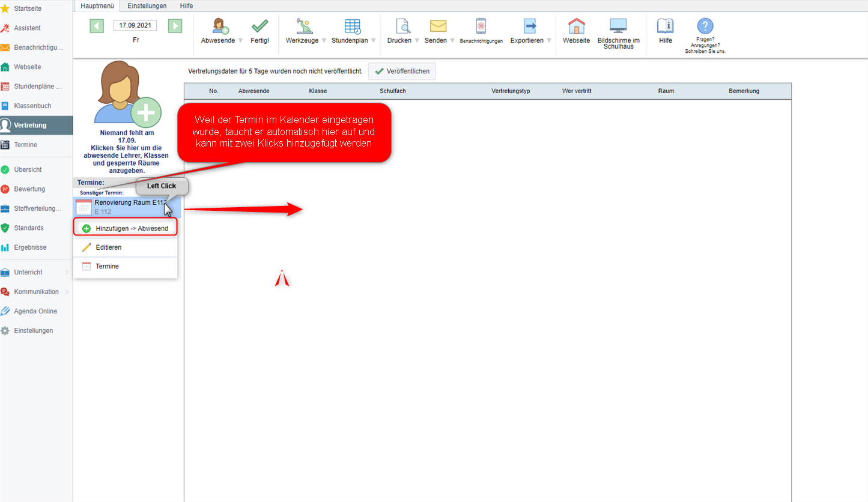Image resolution: width=868 pixels, height=502 pixels.
Task: Click the Abwesende column header
Action: pyautogui.click(x=253, y=91)
